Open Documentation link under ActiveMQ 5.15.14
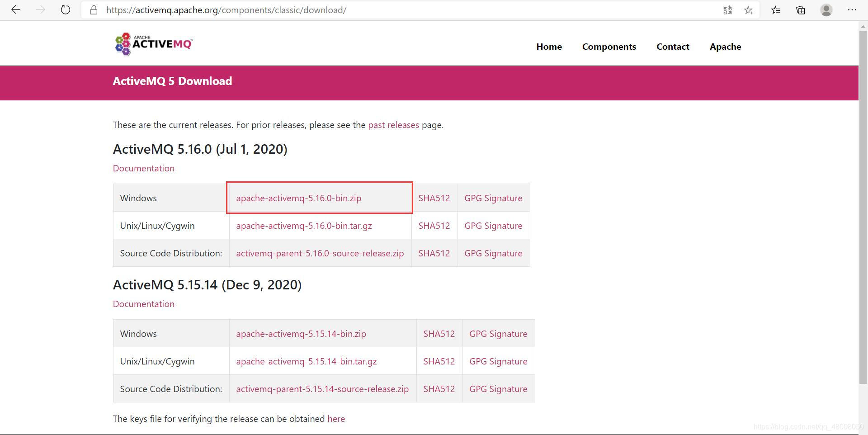The height and width of the screenshot is (435, 868). (x=144, y=304)
